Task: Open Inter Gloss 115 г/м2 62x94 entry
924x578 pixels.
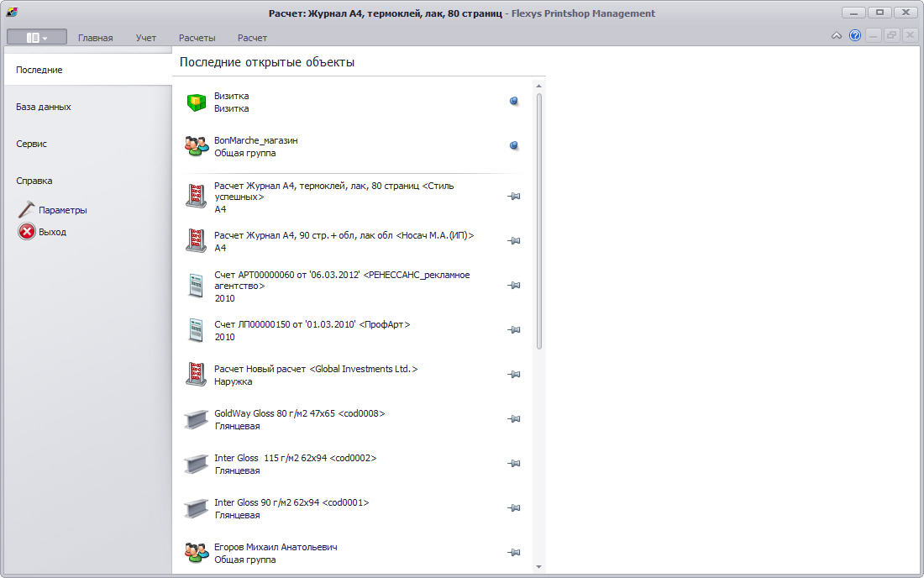Action: [x=353, y=464]
